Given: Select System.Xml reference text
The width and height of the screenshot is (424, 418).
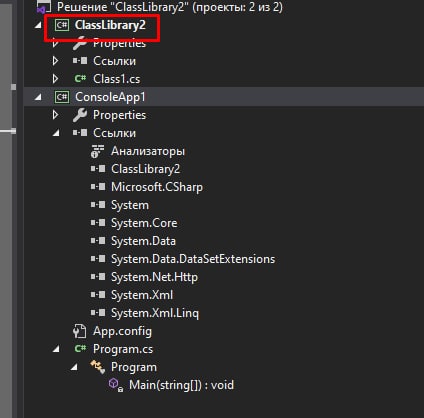Looking at the screenshot, I should [142, 295].
